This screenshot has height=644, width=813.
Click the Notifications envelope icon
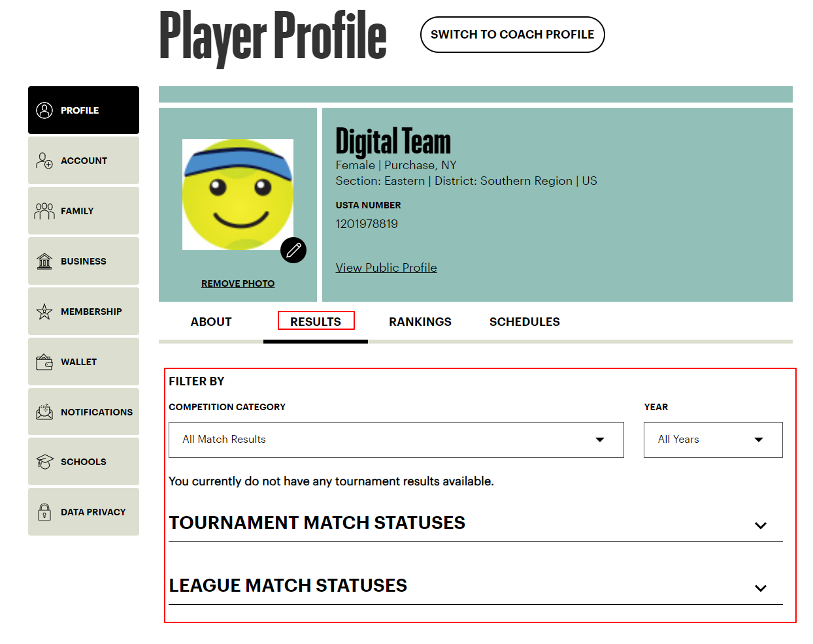44,412
